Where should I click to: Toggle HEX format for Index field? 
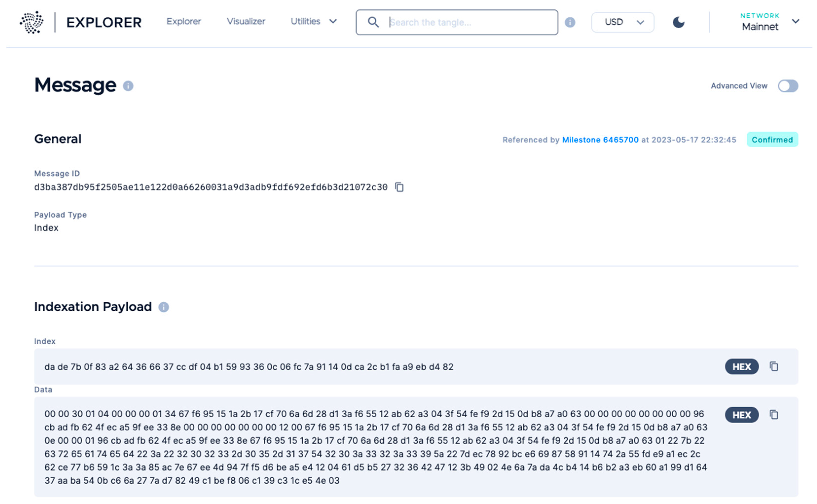tap(741, 367)
